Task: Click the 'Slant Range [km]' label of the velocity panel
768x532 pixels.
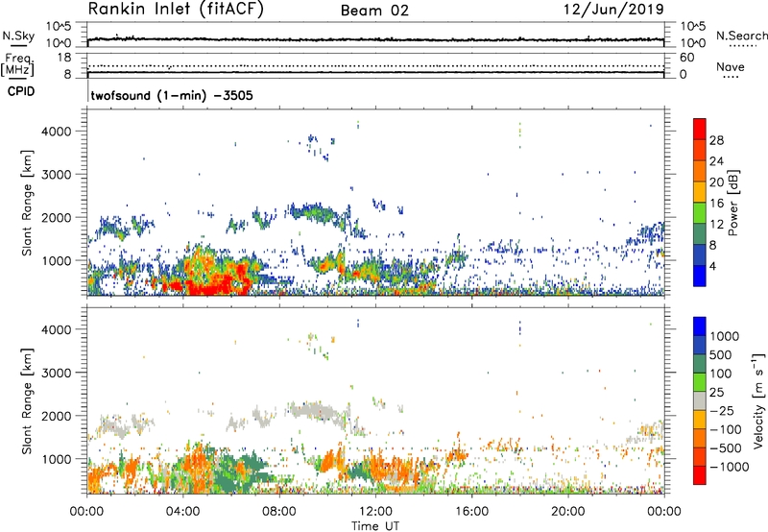Action: (27, 400)
